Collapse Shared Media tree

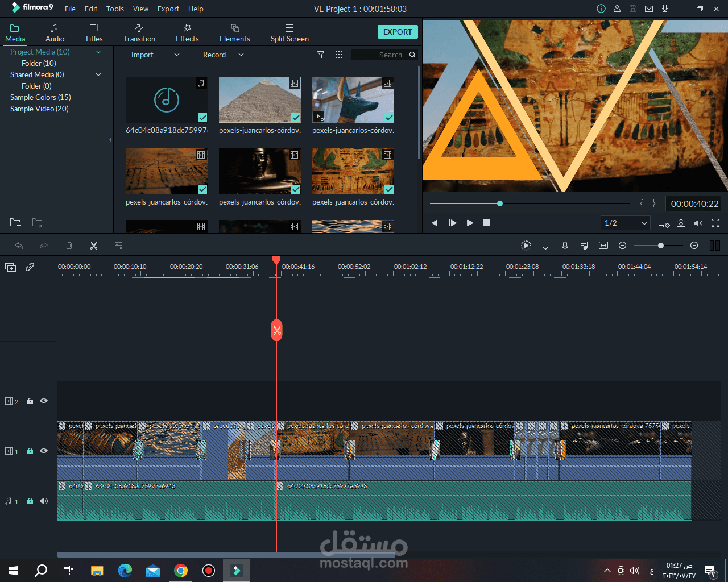tap(98, 74)
